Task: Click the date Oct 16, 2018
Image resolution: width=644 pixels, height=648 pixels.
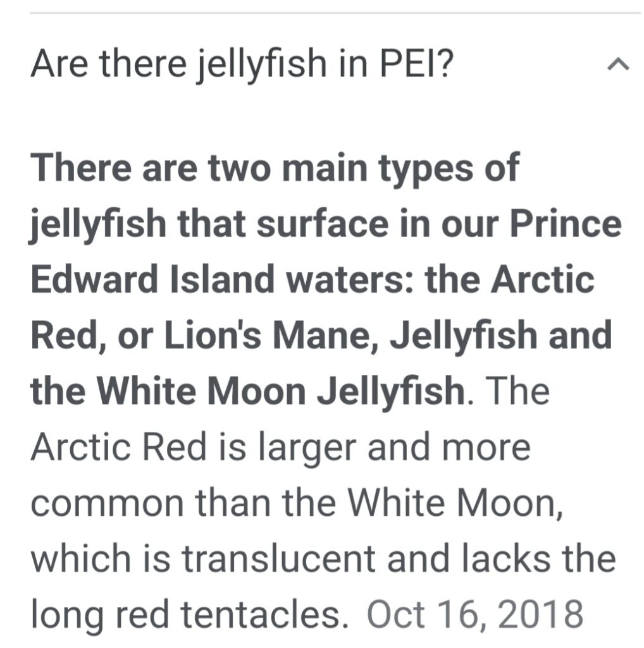Action: pos(475,614)
